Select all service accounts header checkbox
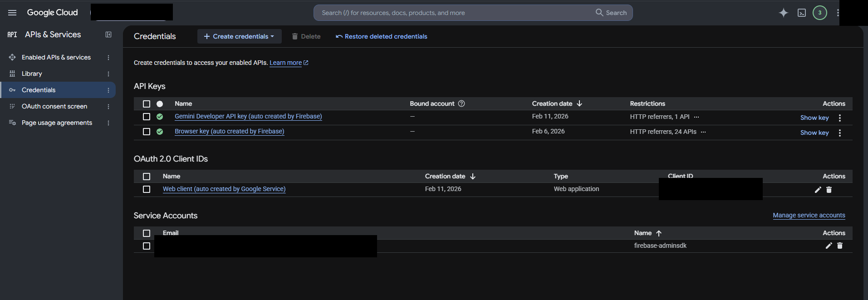 pyautogui.click(x=147, y=233)
